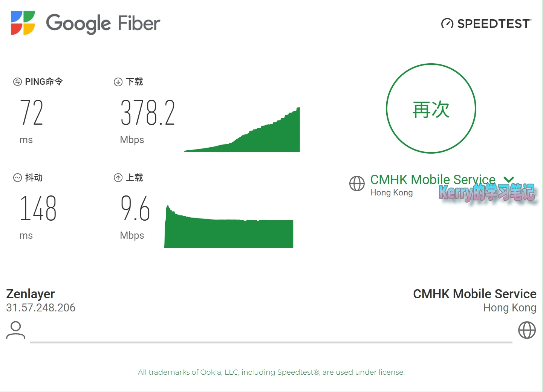The image size is (543, 392).
Task: Click the Zenlayer IP address 31.57.248.206
Action: (41, 308)
